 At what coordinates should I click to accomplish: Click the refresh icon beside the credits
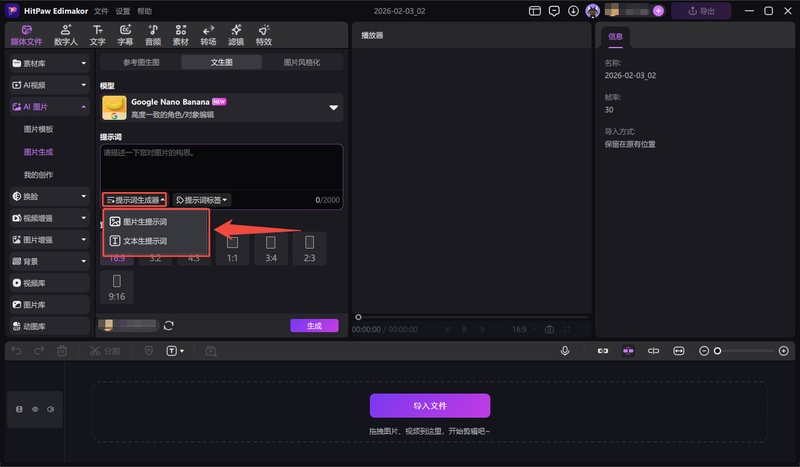coord(169,325)
